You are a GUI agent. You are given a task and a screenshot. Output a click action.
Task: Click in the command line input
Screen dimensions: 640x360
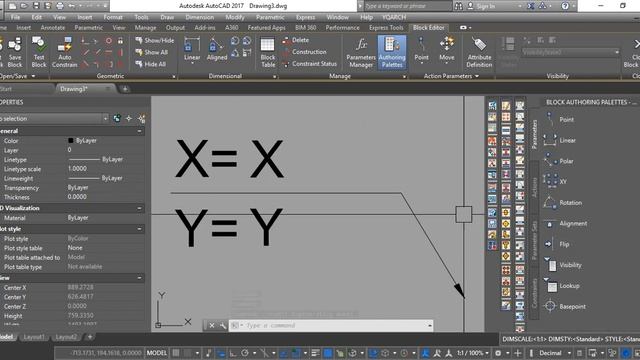(x=335, y=325)
